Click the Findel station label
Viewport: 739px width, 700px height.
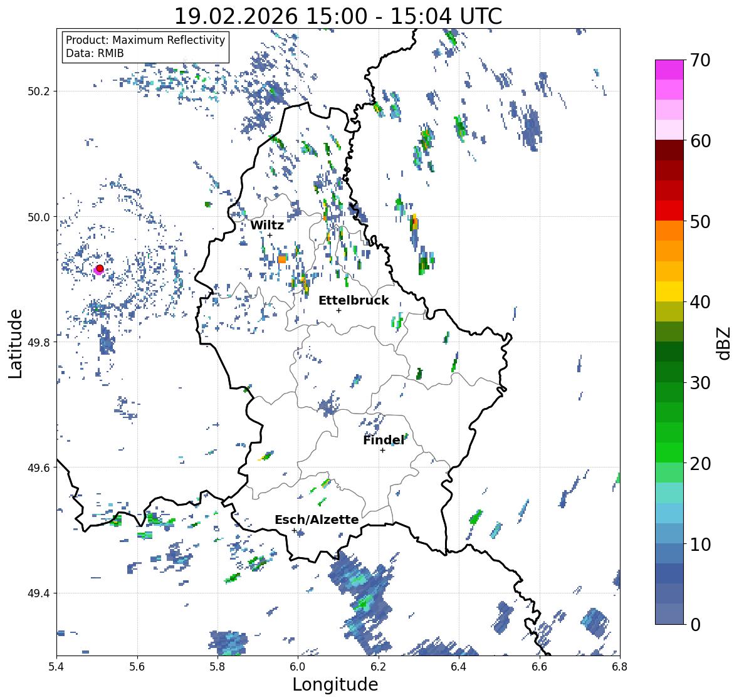click(x=384, y=441)
